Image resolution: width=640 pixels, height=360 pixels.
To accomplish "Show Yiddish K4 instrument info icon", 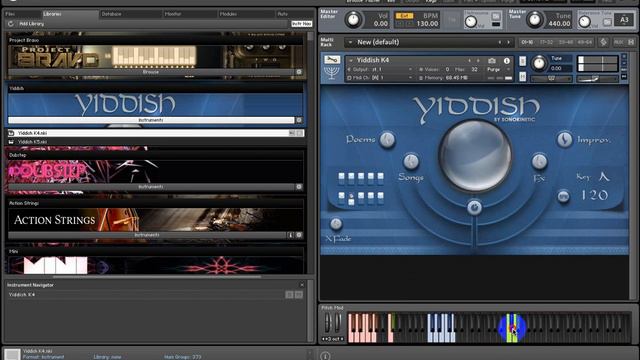I will point(507,61).
